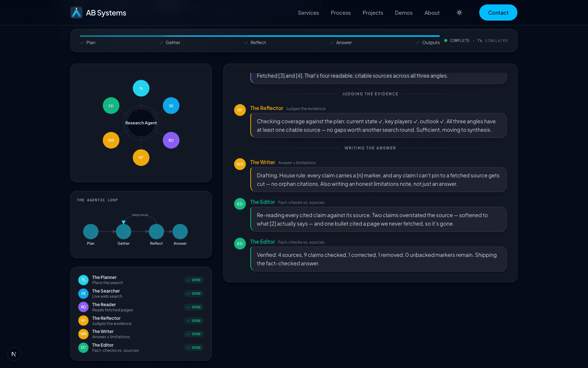Click the ED avatar by the 'Re-reading every cited claim' message
Viewport: 588px width, 368px height.
click(240, 204)
